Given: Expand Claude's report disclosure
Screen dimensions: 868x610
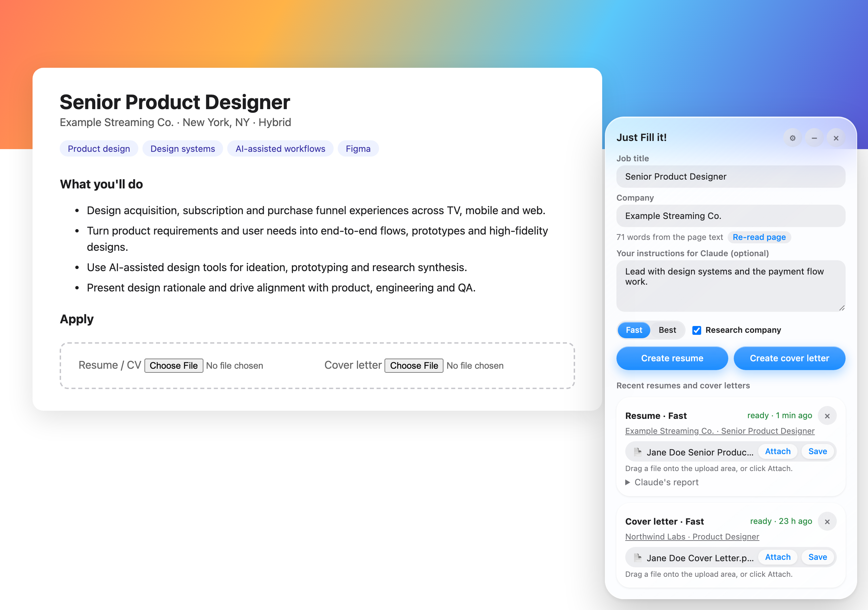Looking at the screenshot, I should coord(662,482).
